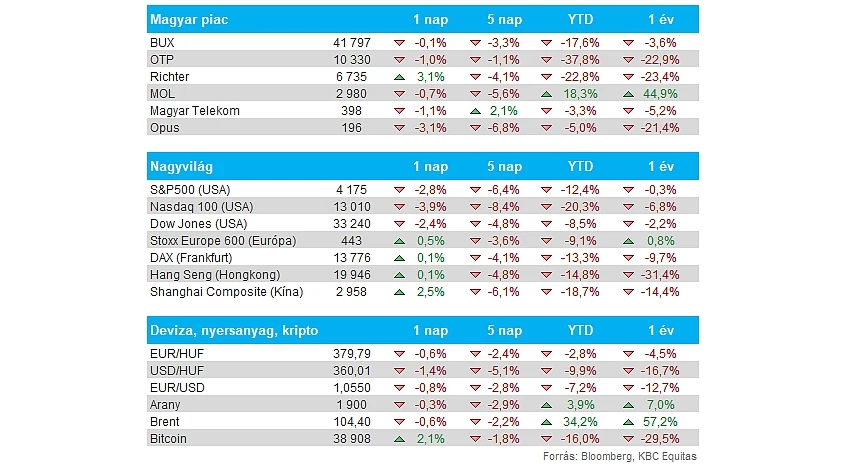The width and height of the screenshot is (850, 474).
Task: Click the red down arrow next to BUX -0,1%
Action: point(400,43)
